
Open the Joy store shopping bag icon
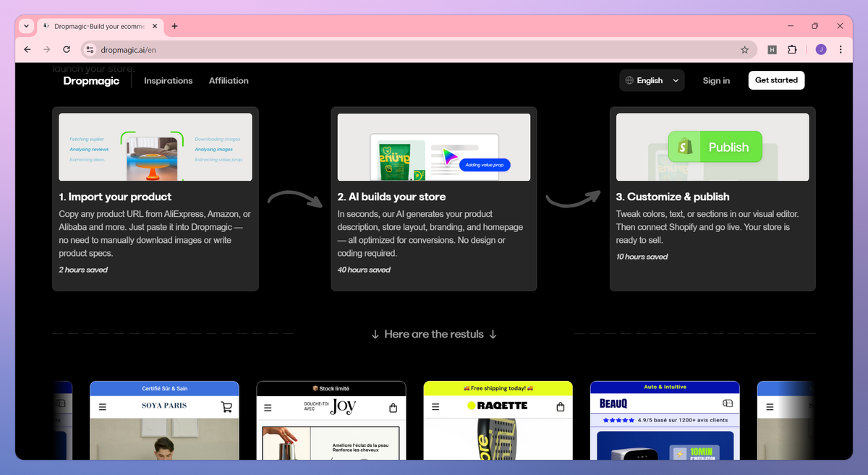click(393, 408)
